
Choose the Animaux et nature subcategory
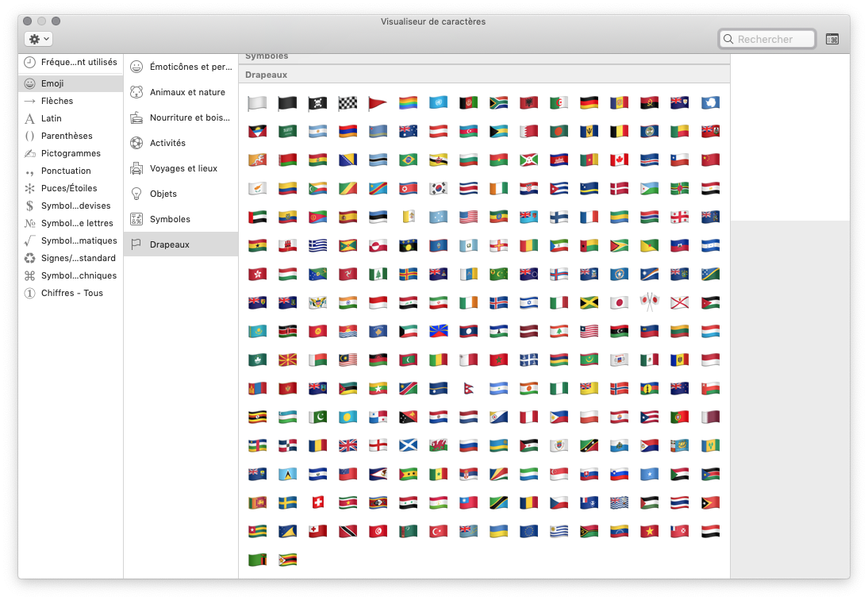pyautogui.click(x=181, y=92)
